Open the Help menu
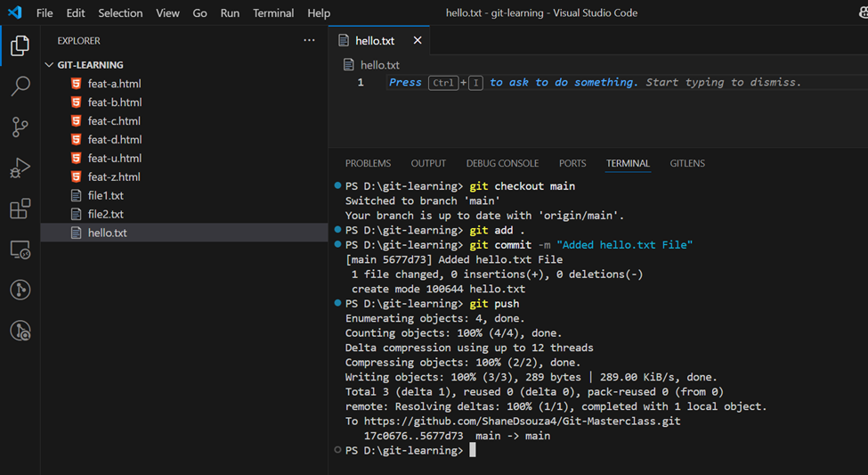This screenshot has height=475, width=868. coord(319,12)
